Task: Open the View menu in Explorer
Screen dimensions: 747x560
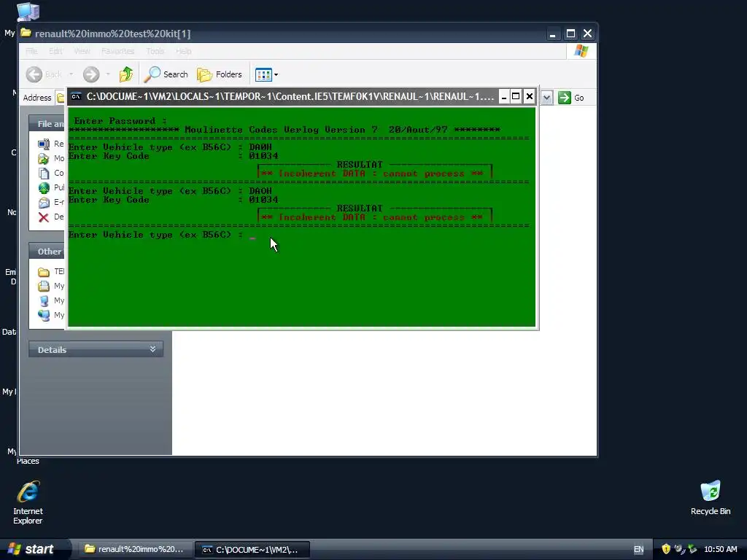Action: [82, 51]
